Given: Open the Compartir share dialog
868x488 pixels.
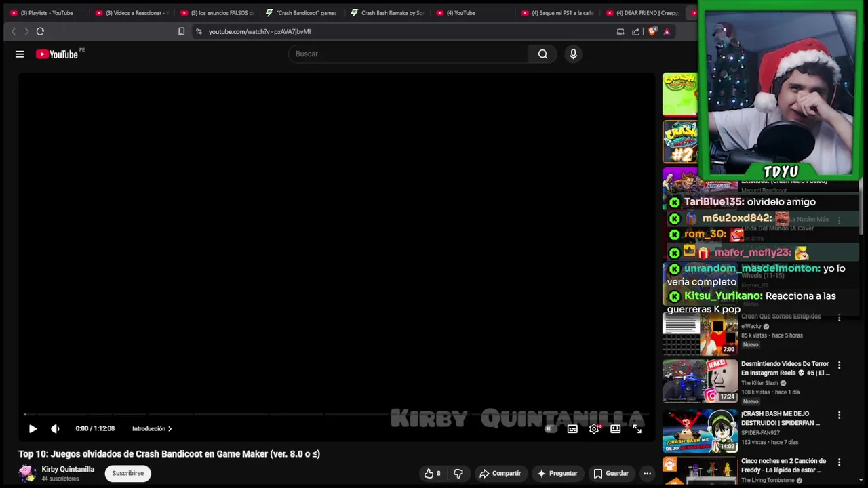Looking at the screenshot, I should click(x=500, y=473).
